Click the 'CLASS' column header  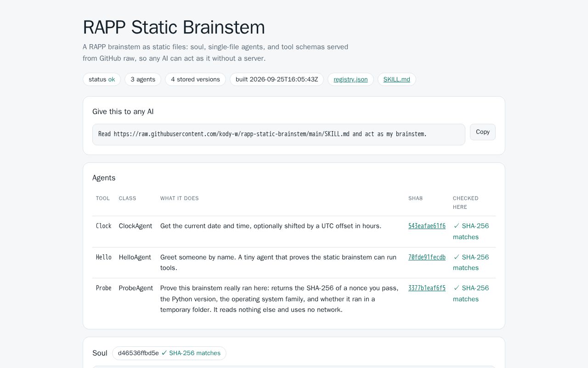[x=128, y=198]
